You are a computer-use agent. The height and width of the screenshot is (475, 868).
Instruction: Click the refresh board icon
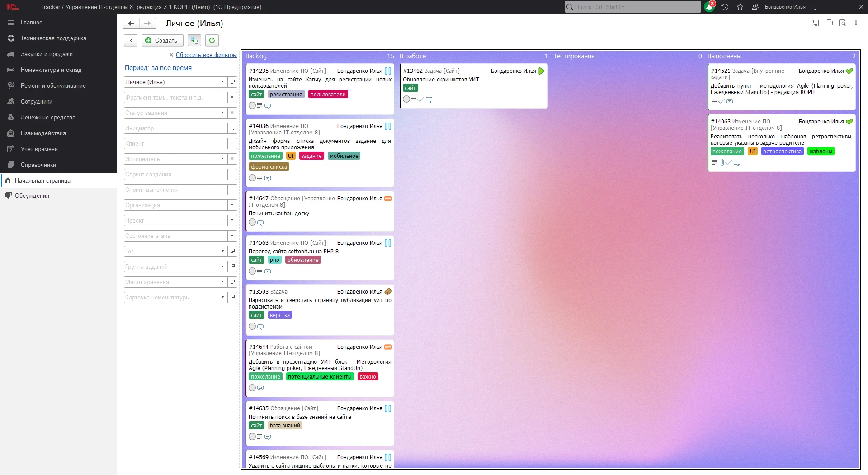pos(212,40)
